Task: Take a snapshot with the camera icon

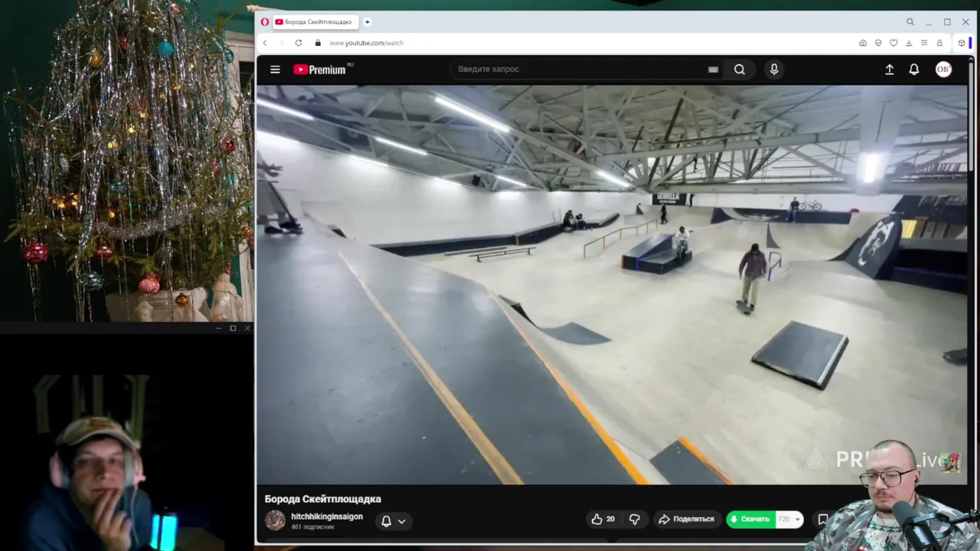Action: click(863, 43)
